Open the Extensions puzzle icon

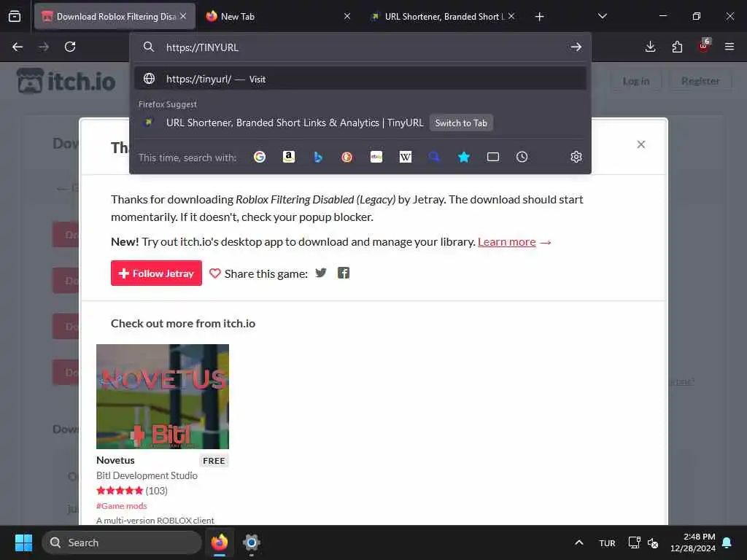(677, 47)
